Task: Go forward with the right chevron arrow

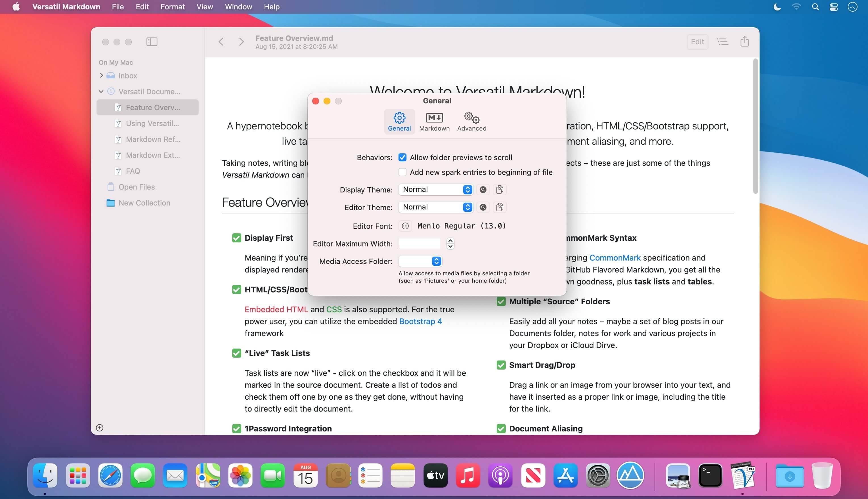Action: click(x=241, y=42)
